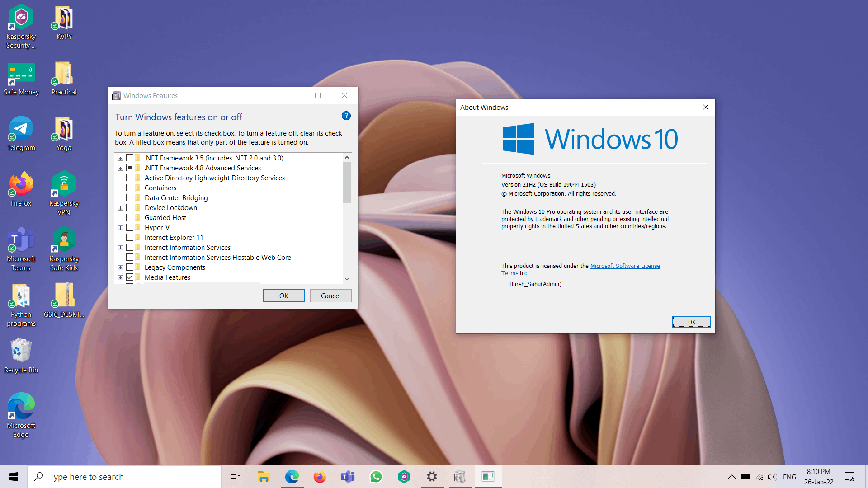868x488 pixels.
Task: Switch to Windows Features taskbar button
Action: pos(460,477)
